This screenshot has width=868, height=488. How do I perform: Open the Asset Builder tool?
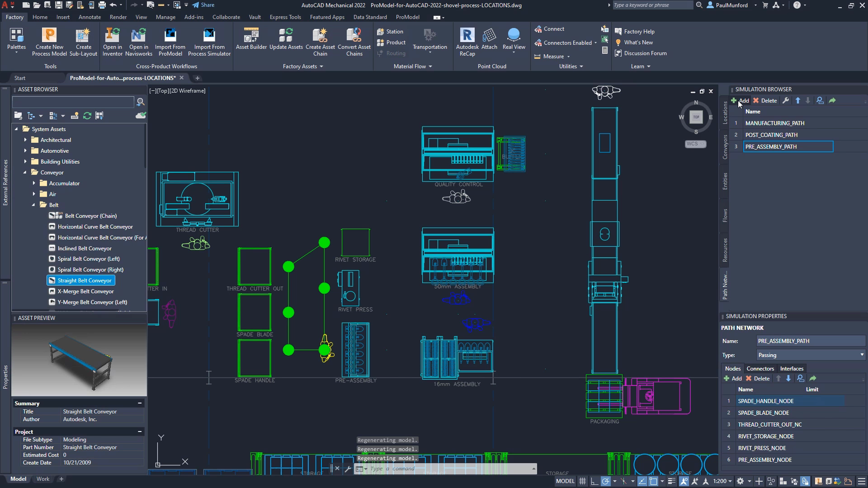251,41
